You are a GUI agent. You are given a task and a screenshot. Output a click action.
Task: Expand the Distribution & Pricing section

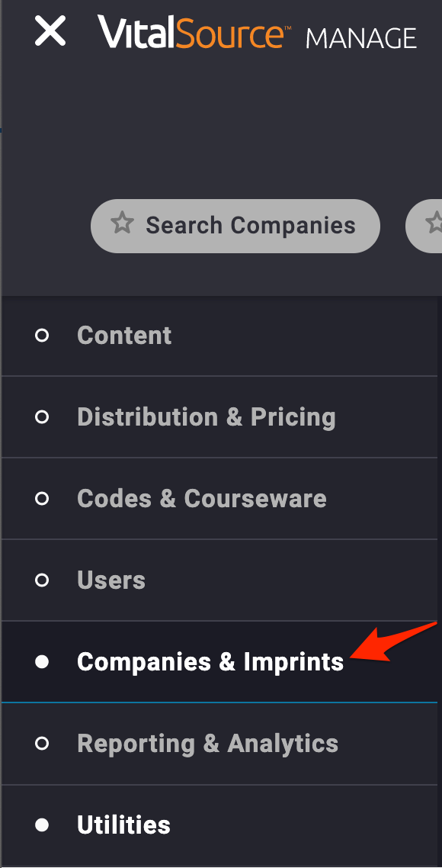point(219,417)
